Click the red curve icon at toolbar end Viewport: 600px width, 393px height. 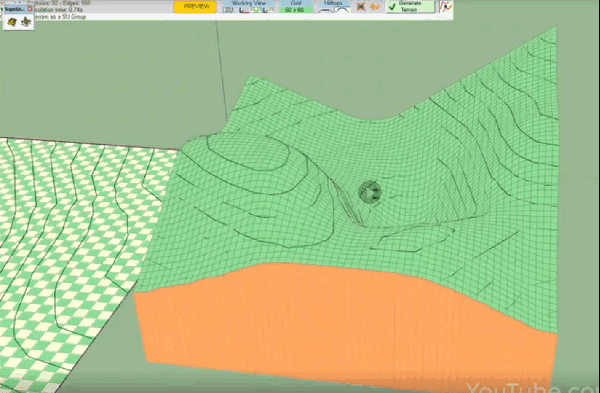(x=445, y=6)
